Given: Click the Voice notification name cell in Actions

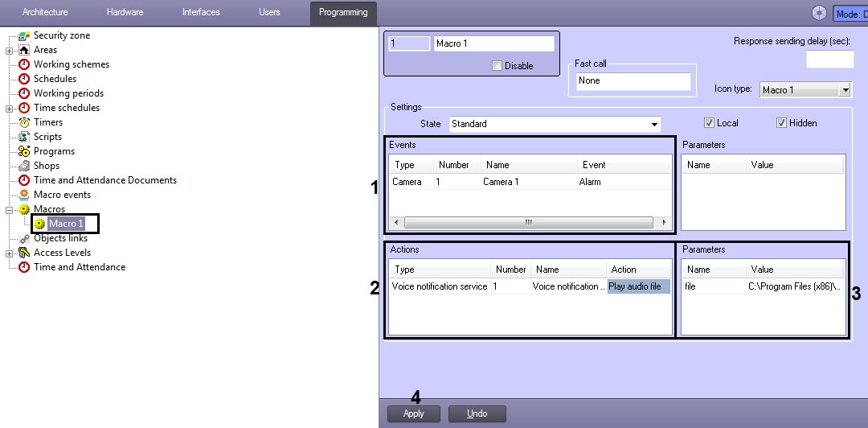Looking at the screenshot, I should point(568,286).
